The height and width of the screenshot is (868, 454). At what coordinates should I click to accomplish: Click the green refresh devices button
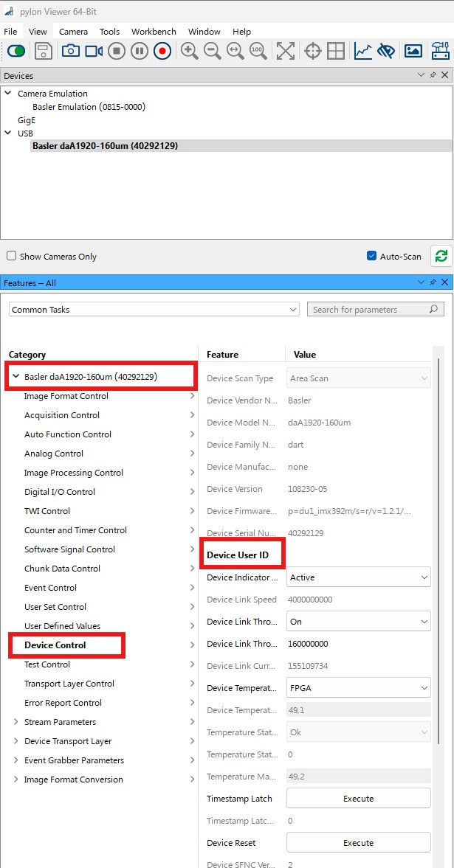point(441,257)
